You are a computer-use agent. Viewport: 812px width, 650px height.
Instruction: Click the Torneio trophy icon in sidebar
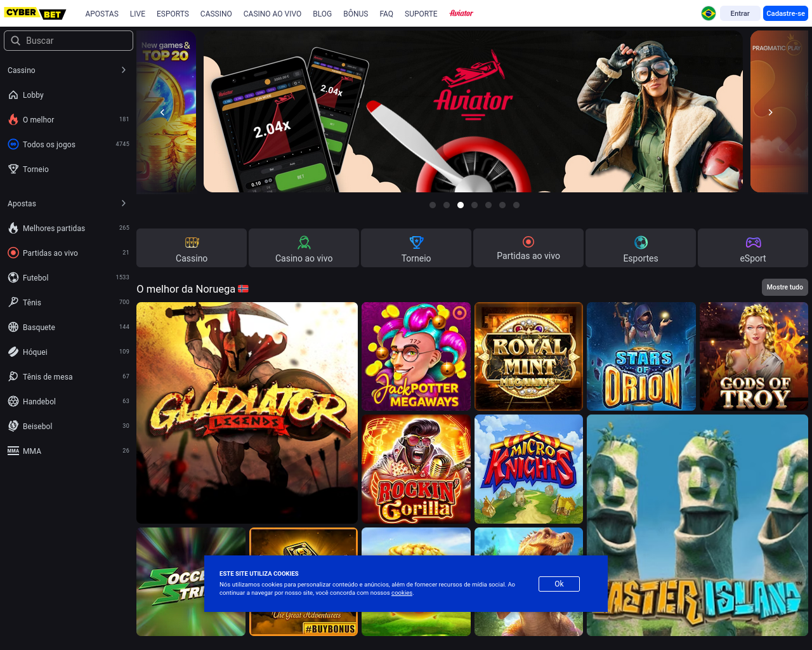[13, 169]
